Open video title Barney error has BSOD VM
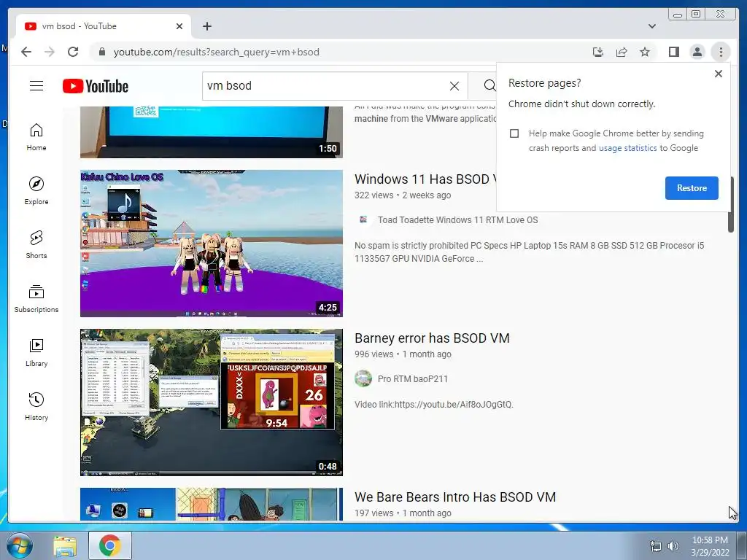This screenshot has height=560, width=747. (x=432, y=338)
